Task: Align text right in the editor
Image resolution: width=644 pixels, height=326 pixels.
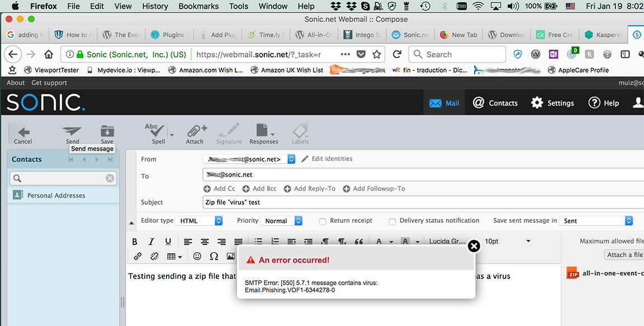Action: [221, 242]
